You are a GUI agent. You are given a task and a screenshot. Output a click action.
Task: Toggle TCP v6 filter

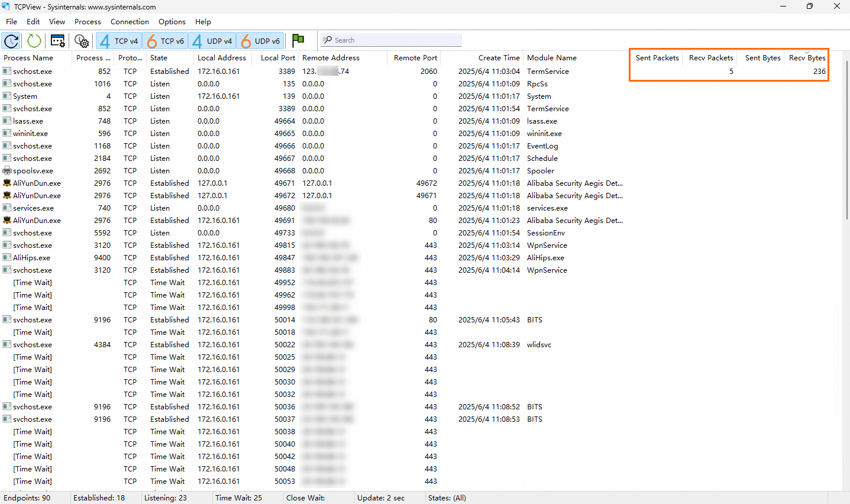tap(165, 41)
